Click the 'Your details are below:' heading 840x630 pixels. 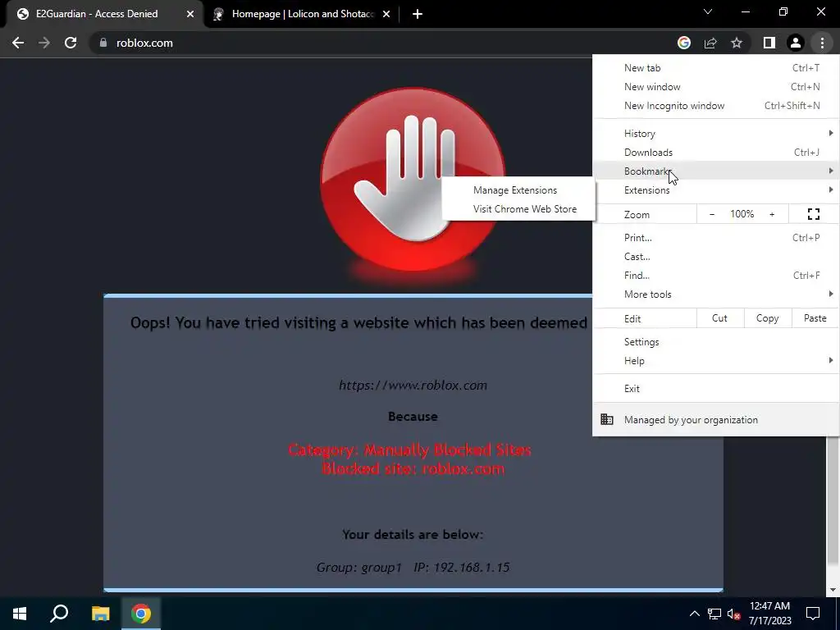[x=413, y=535]
